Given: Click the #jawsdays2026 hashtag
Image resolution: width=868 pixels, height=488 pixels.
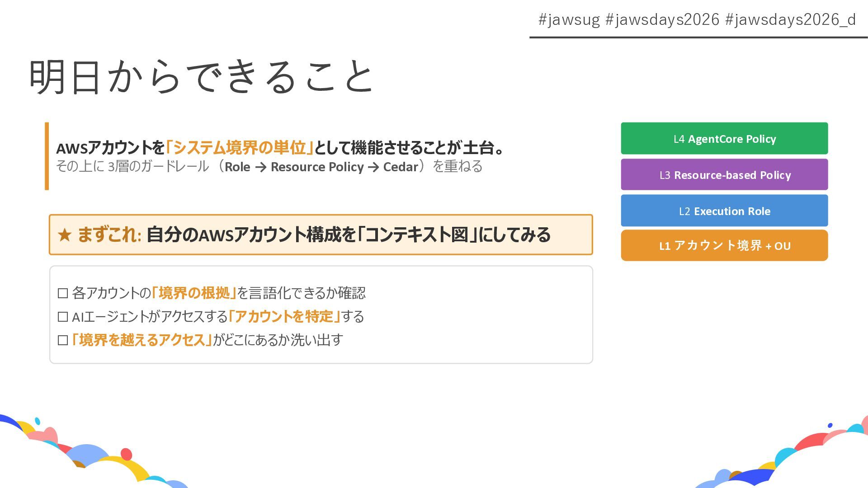Looking at the screenshot, I should pos(662,20).
